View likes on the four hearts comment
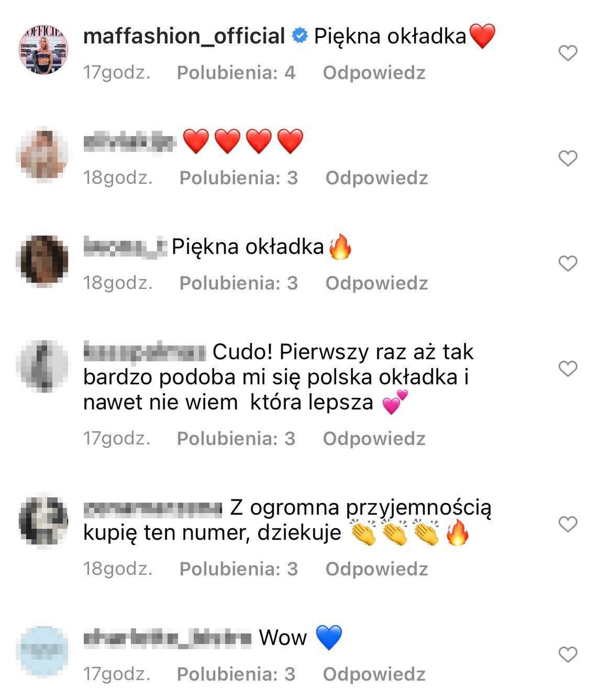The height and width of the screenshot is (700, 612). click(x=239, y=178)
